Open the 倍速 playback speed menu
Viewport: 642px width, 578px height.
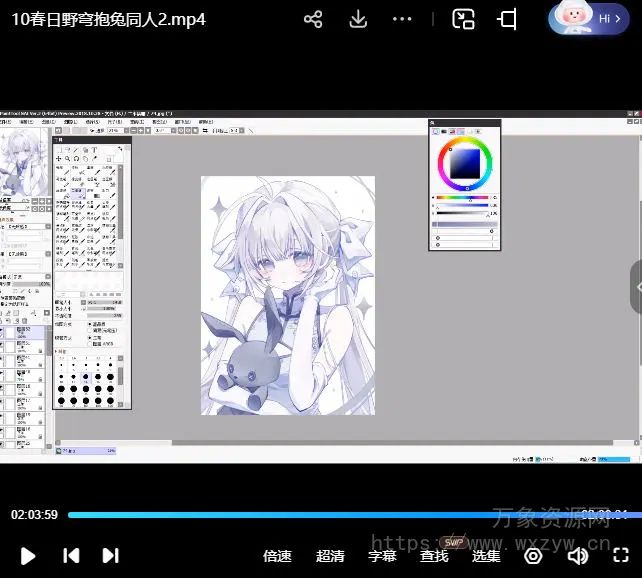pos(277,556)
